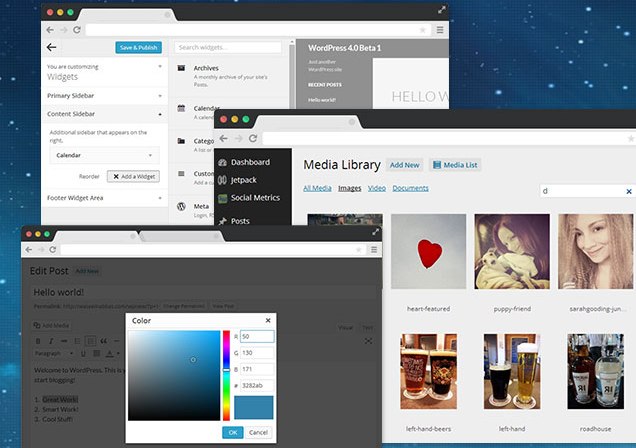Screen dimensions: 636x448
Task: Open the Paragraph format dropdown
Action: tap(54, 354)
